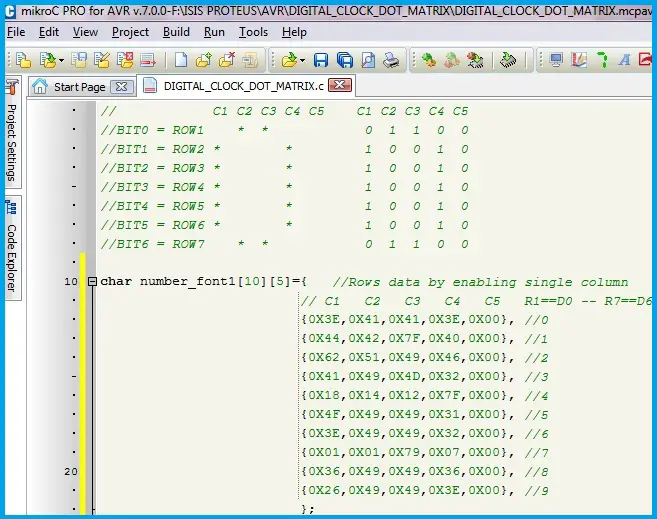Open the Code Explorer side panel
Screen dimensions: 657x519
[x=12, y=248]
